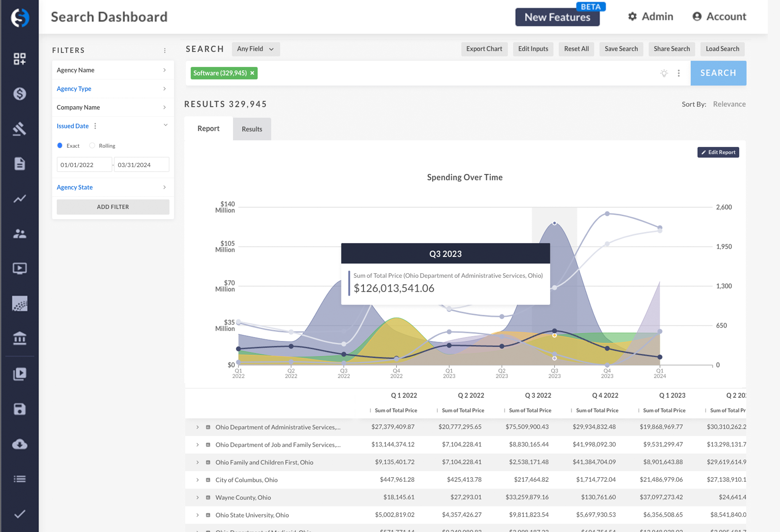Click the ADD FILTER button
This screenshot has height=532, width=780.
coord(113,207)
